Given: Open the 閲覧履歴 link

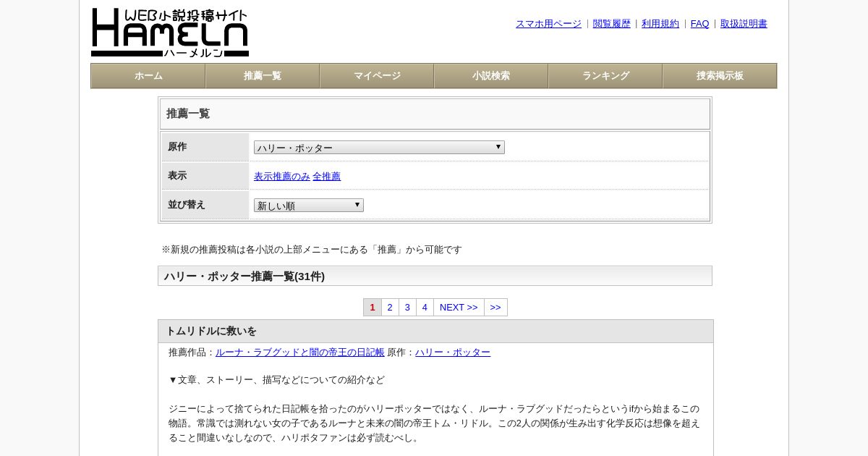Looking at the screenshot, I should point(612,24).
